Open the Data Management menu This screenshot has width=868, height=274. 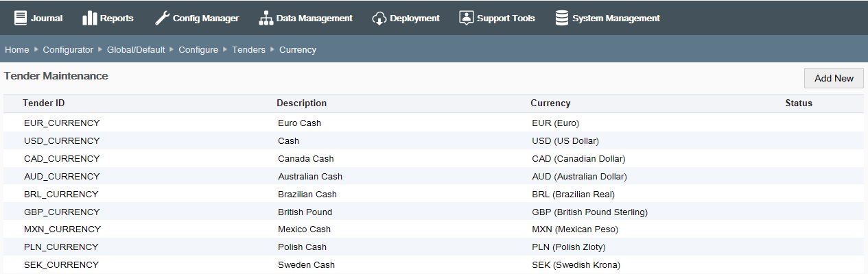(x=306, y=18)
